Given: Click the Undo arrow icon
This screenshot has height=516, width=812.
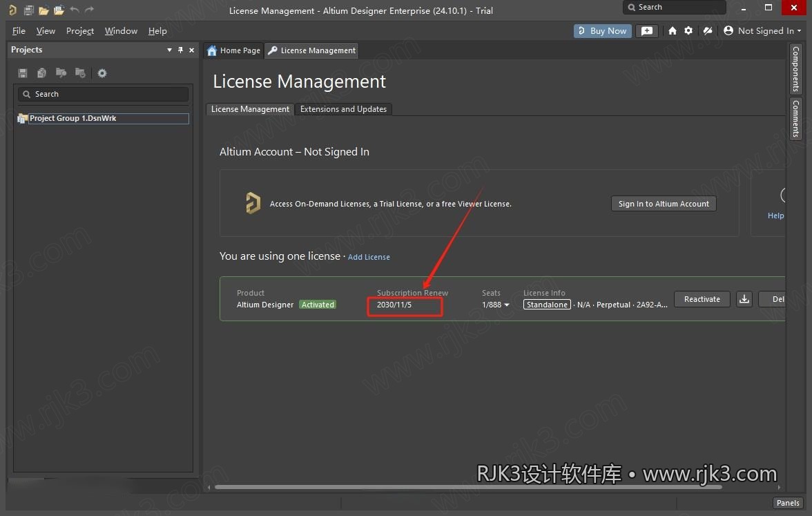Looking at the screenshot, I should tap(74, 10).
